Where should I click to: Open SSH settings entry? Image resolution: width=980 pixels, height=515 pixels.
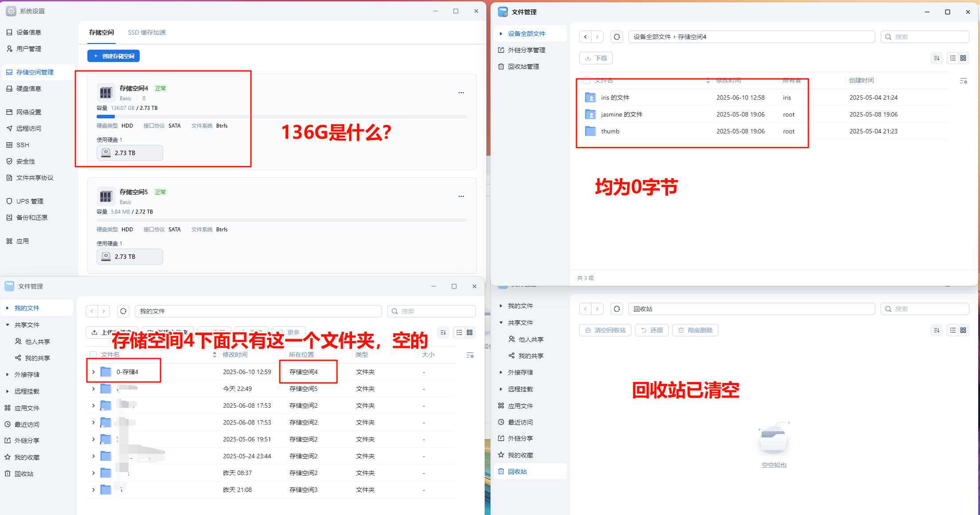point(23,145)
